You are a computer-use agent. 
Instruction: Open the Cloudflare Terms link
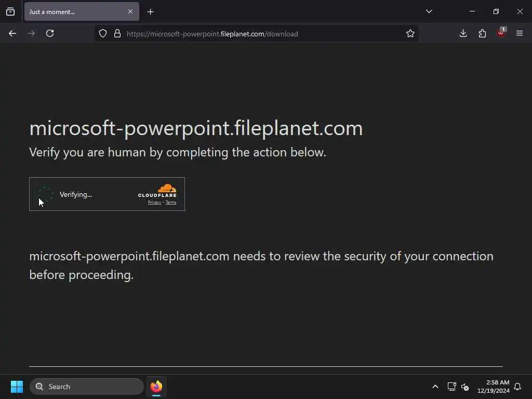[x=171, y=203]
